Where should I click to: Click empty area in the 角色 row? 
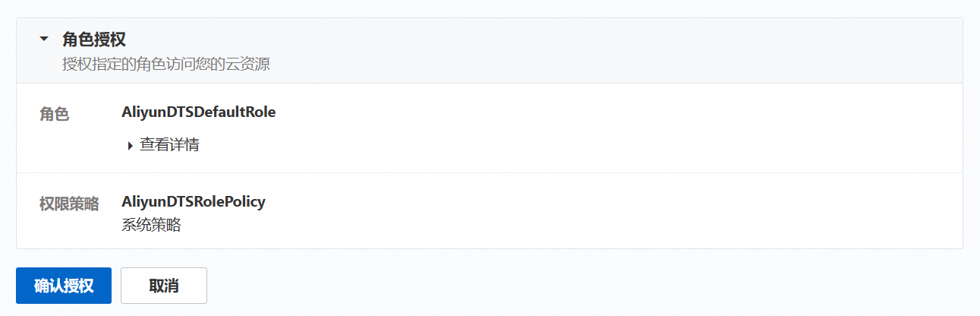[607, 128]
